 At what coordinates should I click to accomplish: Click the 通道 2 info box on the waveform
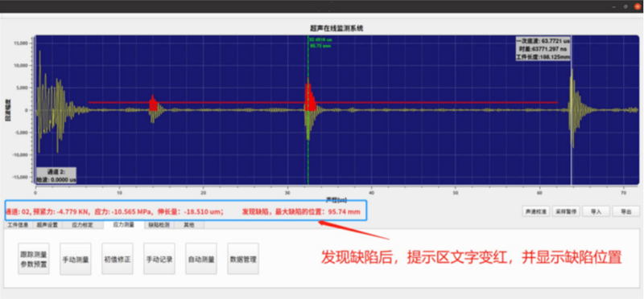(x=56, y=175)
